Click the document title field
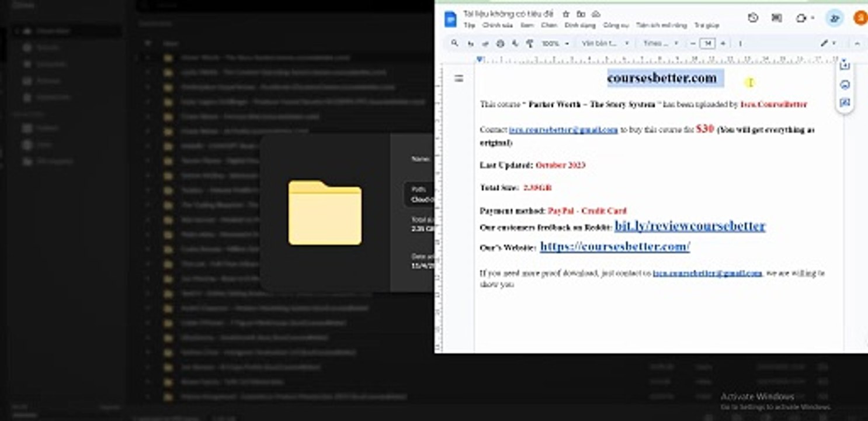 [509, 13]
